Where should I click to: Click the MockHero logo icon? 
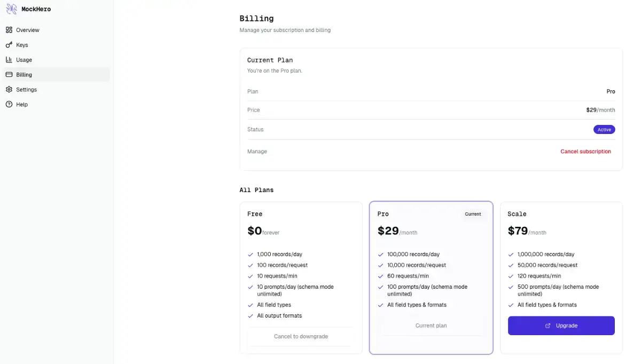(11, 9)
